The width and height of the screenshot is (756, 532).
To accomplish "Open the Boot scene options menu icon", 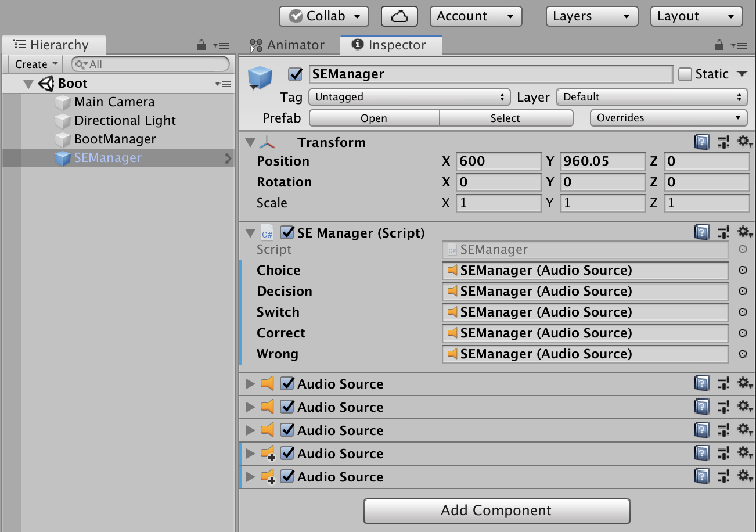I will [x=223, y=84].
